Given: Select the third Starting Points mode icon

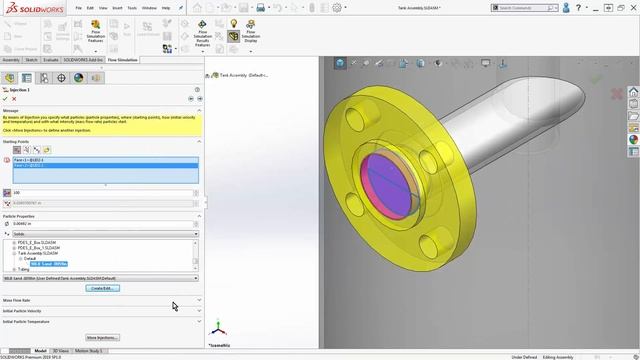Looking at the screenshot, I should point(36,150).
